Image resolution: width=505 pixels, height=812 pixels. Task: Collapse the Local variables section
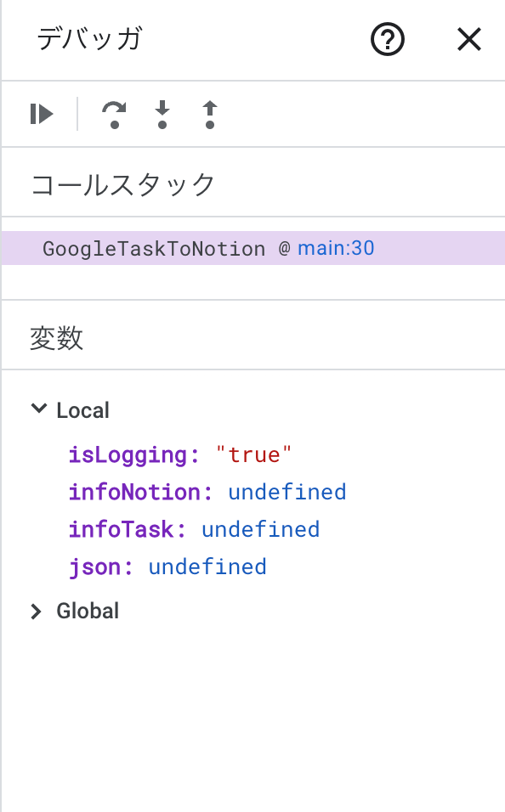pos(39,409)
